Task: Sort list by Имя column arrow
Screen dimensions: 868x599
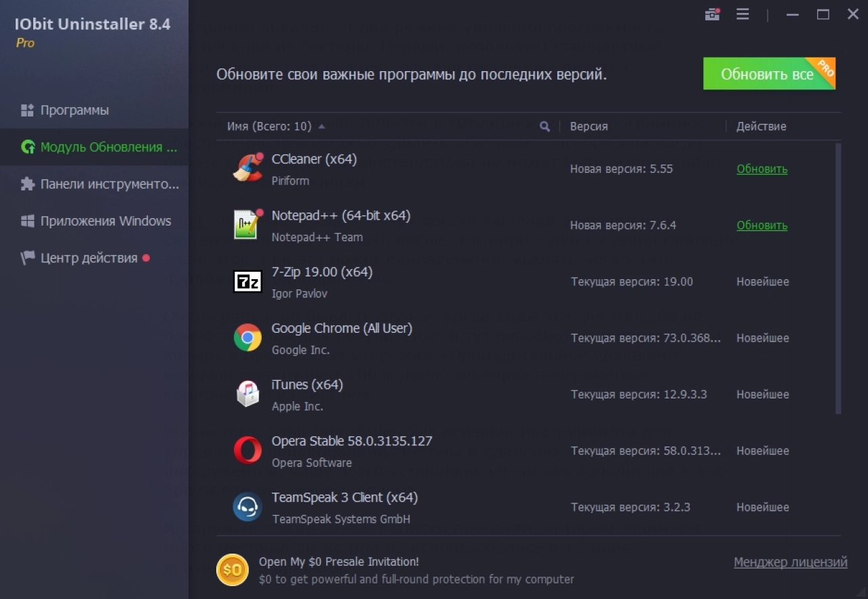Action: (321, 126)
